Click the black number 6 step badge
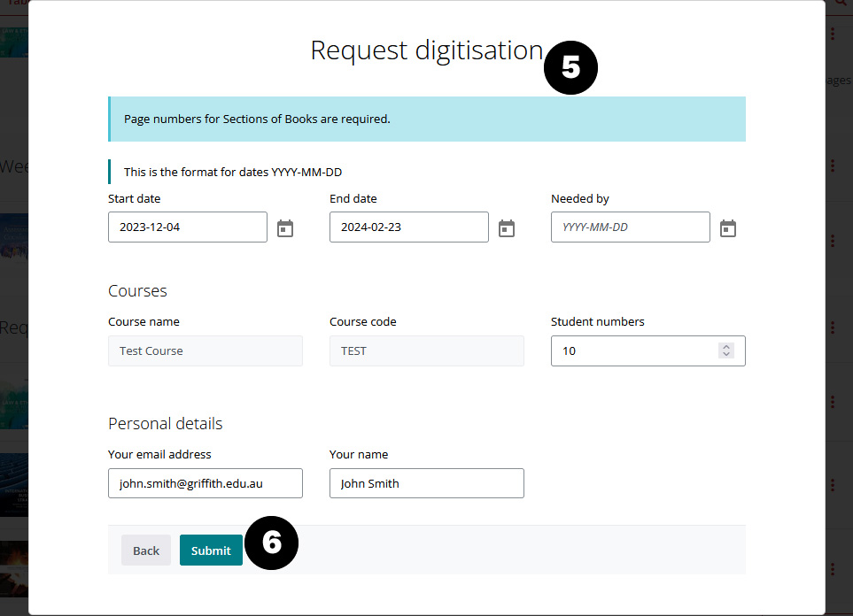 [x=271, y=543]
